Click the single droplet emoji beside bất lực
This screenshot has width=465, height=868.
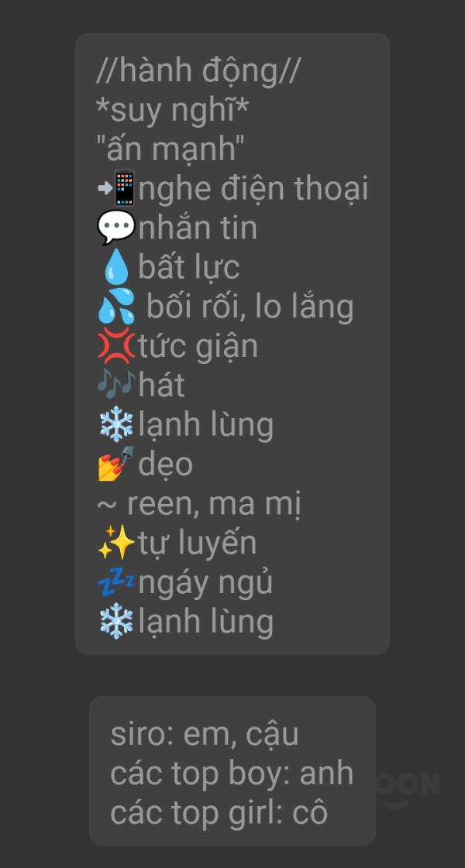(116, 267)
